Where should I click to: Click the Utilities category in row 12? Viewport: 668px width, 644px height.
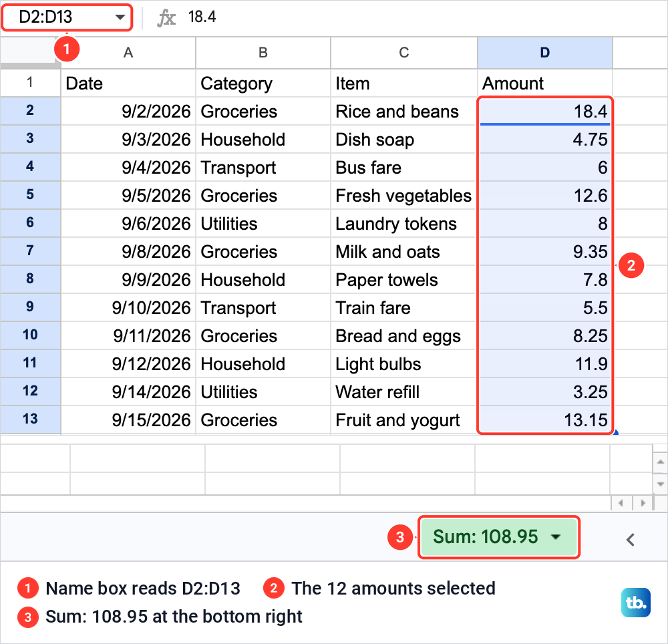click(x=263, y=392)
